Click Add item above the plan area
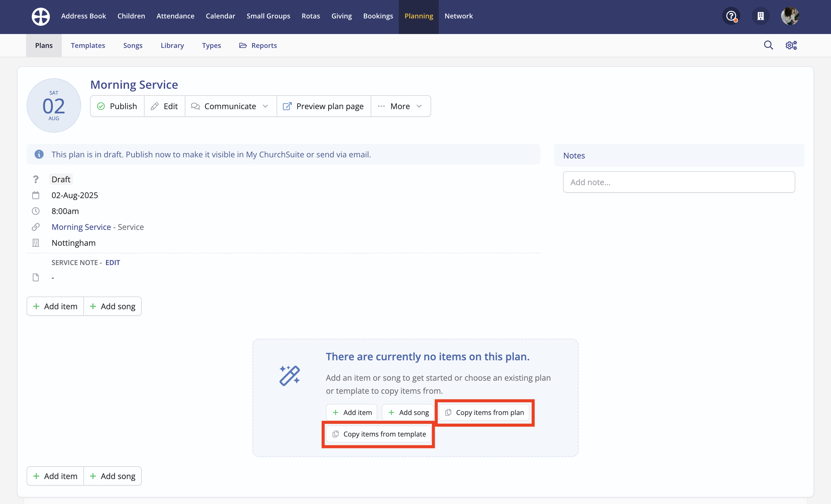Viewport: 831px width, 504px height. click(55, 306)
